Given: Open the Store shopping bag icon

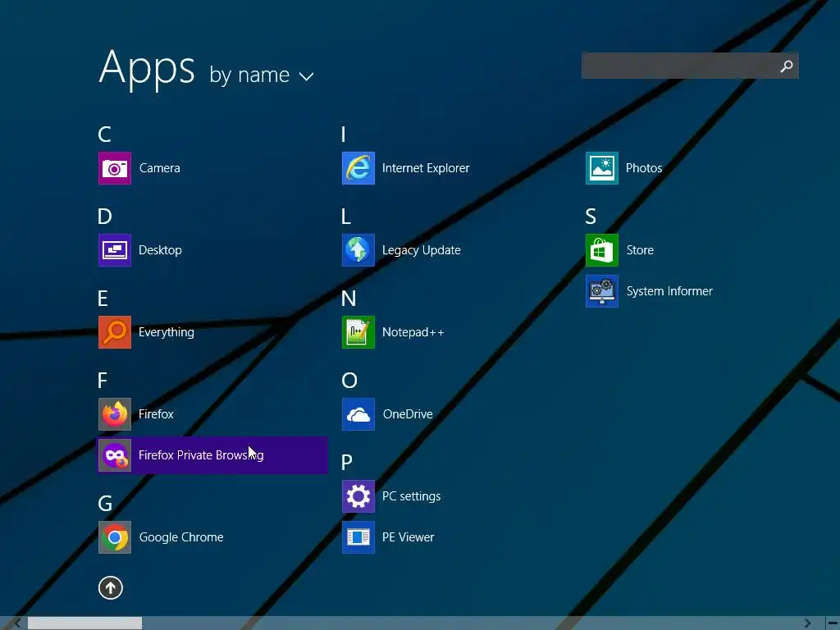Looking at the screenshot, I should (602, 250).
